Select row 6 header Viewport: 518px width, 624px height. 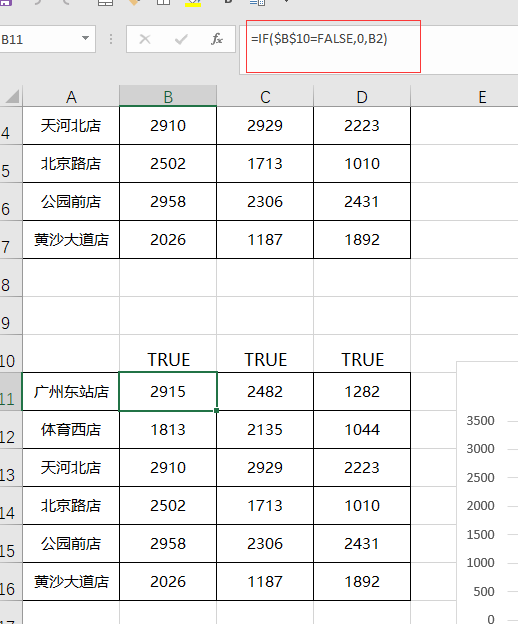coord(11,202)
